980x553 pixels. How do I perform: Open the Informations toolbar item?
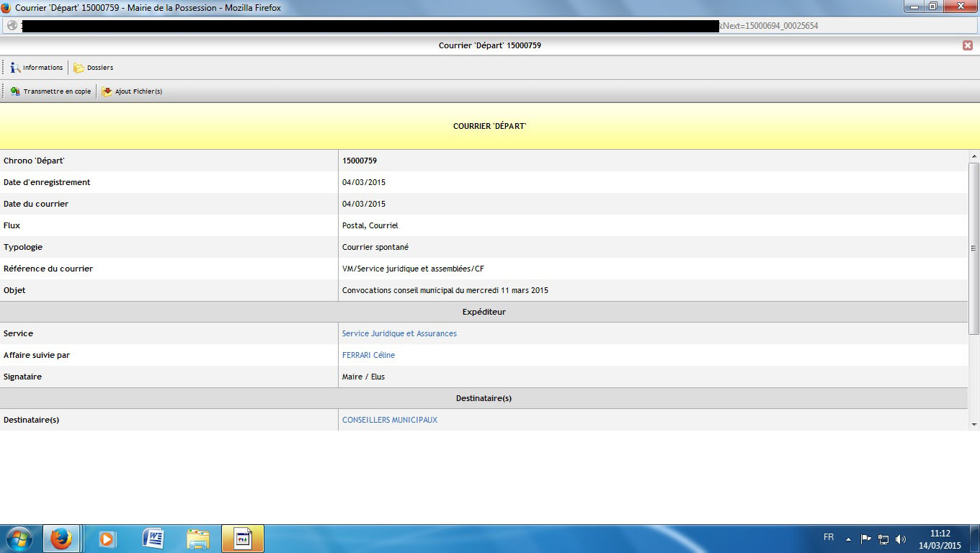point(36,68)
